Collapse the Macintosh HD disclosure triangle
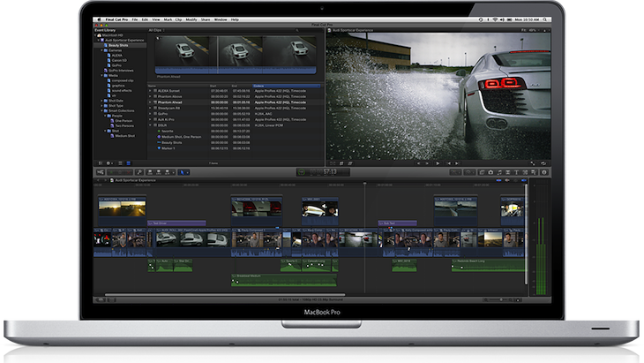 [95, 35]
